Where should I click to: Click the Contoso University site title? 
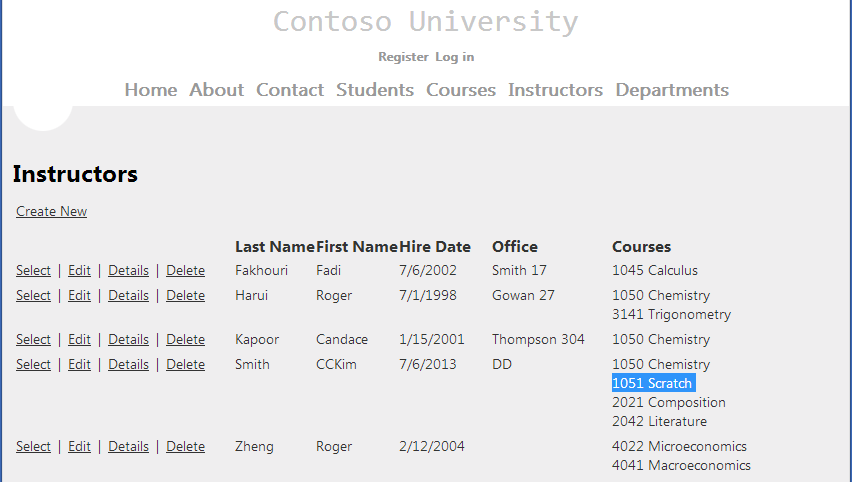pos(425,22)
